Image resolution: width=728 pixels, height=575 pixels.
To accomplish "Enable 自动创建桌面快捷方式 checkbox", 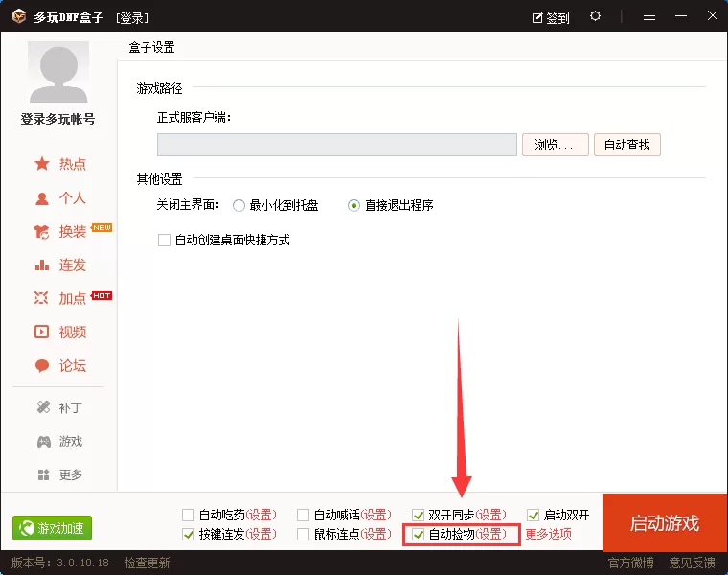I will click(165, 241).
